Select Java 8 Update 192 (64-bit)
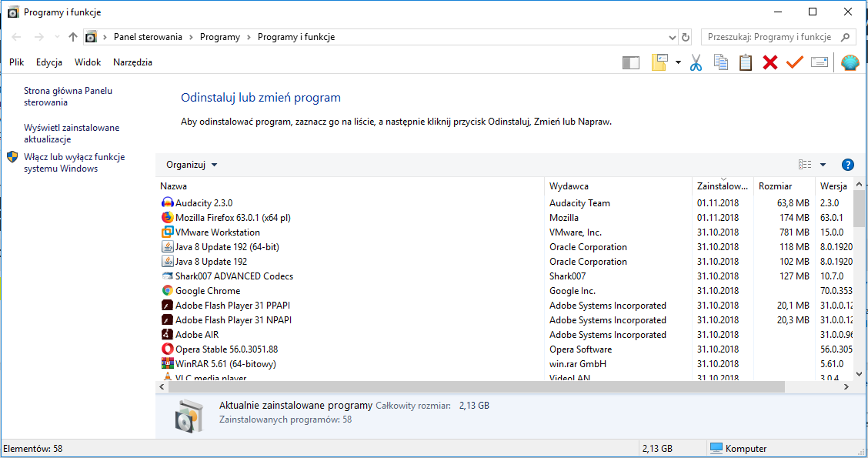868x458 pixels. (x=504, y=247)
